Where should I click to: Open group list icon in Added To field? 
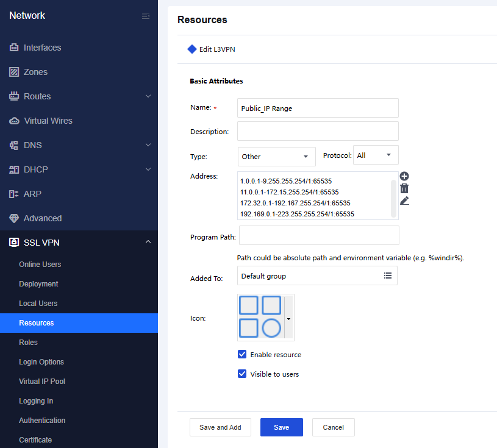tap(388, 276)
